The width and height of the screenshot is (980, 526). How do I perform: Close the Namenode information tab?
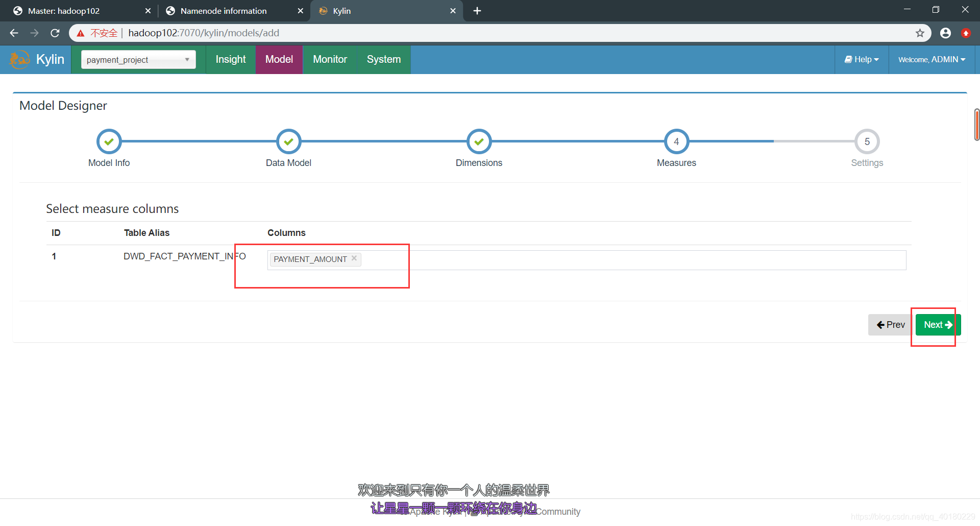coord(300,11)
